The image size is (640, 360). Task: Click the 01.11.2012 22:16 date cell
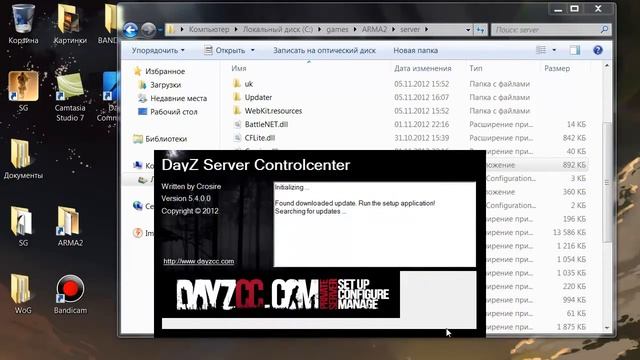pyautogui.click(x=421, y=124)
